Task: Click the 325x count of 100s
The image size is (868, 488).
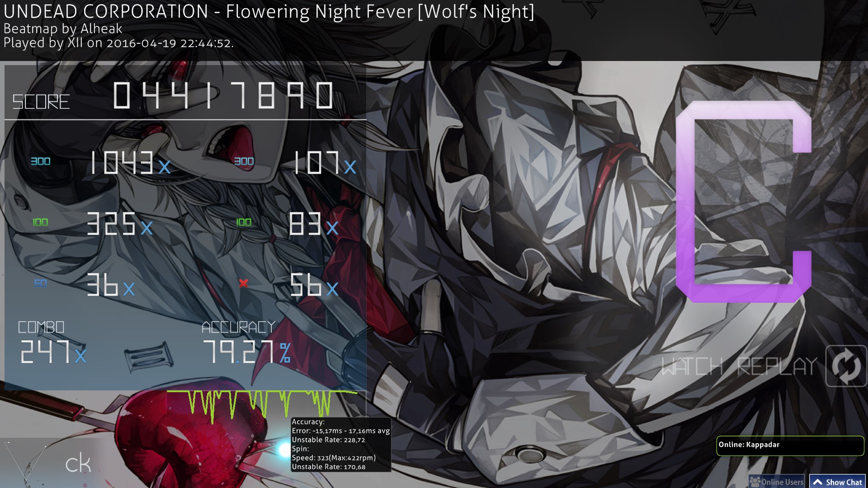Action: pyautogui.click(x=120, y=224)
